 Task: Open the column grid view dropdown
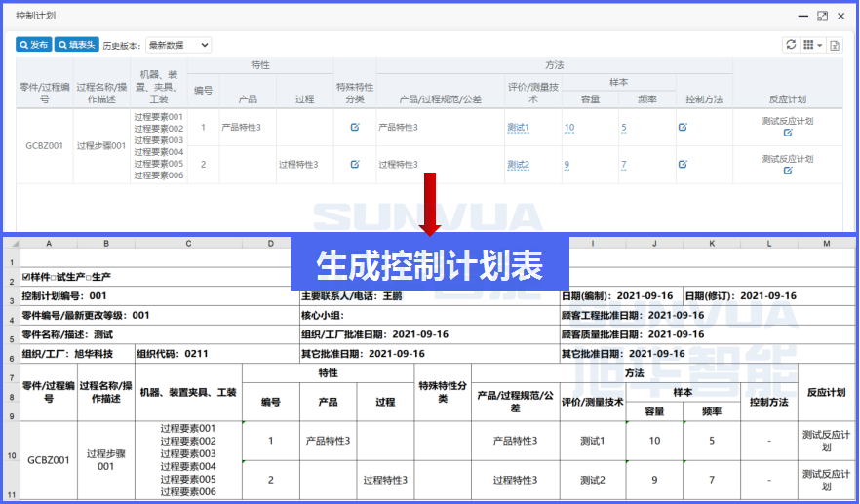(x=812, y=45)
